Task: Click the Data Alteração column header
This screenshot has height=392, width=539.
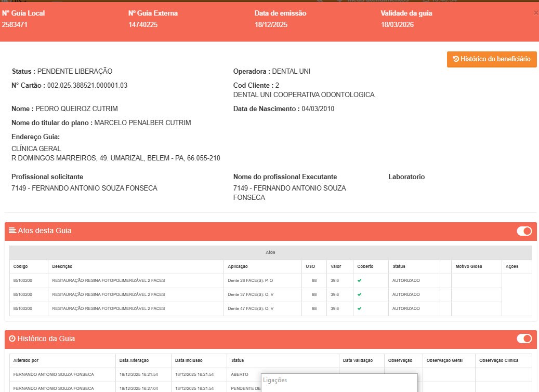Action: tap(134, 360)
